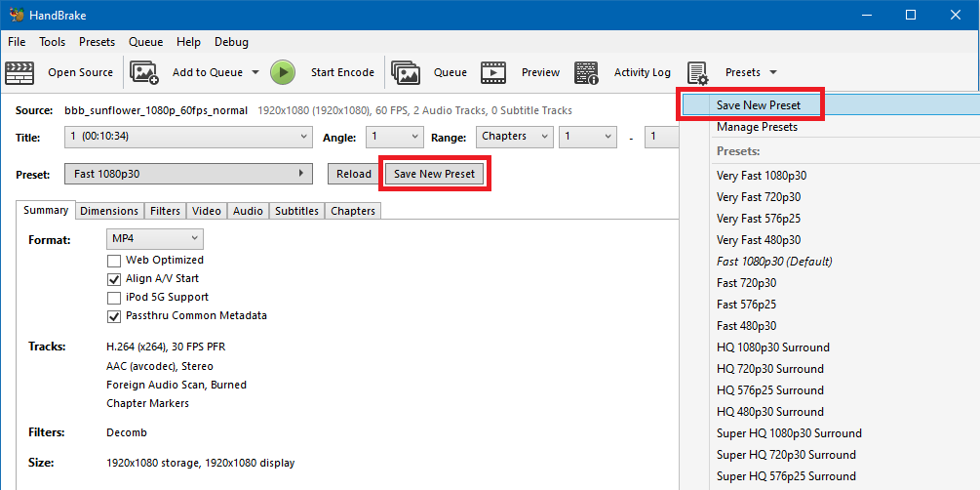Click the Add to Queue icon
The width and height of the screenshot is (980, 490).
[x=144, y=72]
